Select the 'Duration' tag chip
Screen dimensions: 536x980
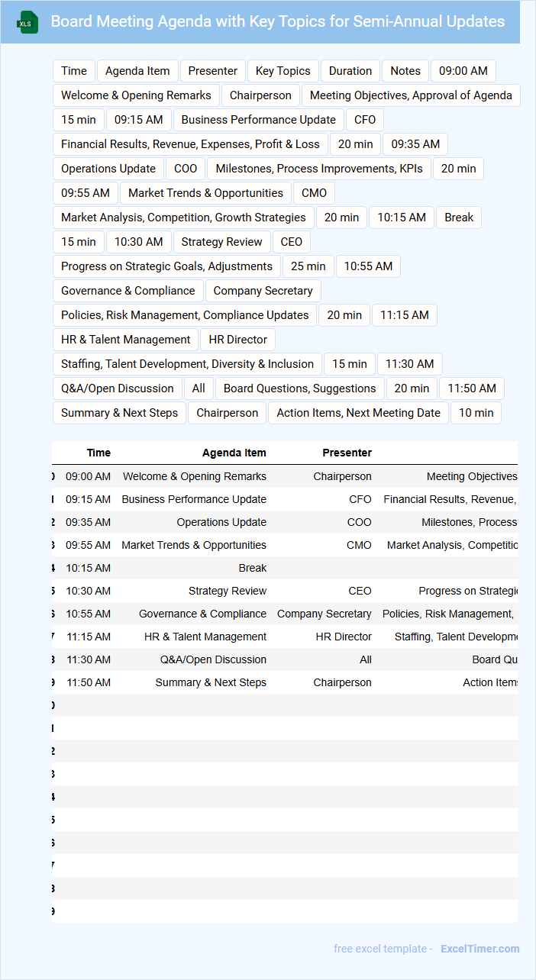click(x=350, y=71)
